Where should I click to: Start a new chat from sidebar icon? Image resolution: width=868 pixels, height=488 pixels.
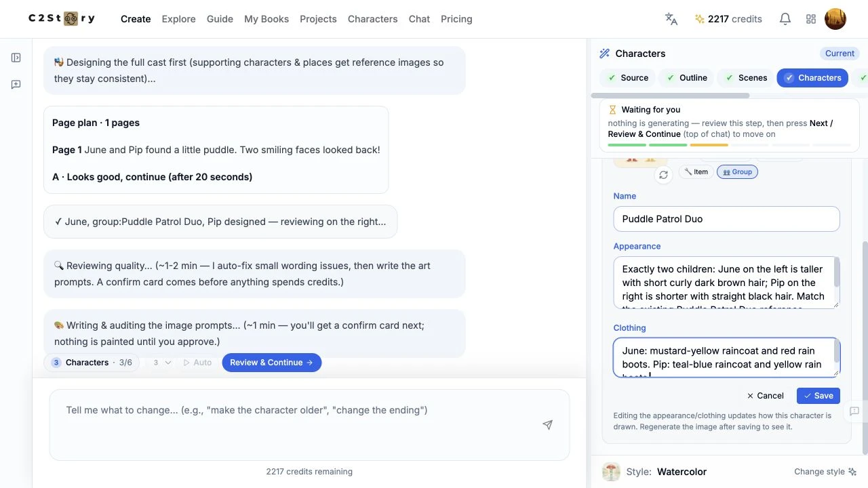16,85
